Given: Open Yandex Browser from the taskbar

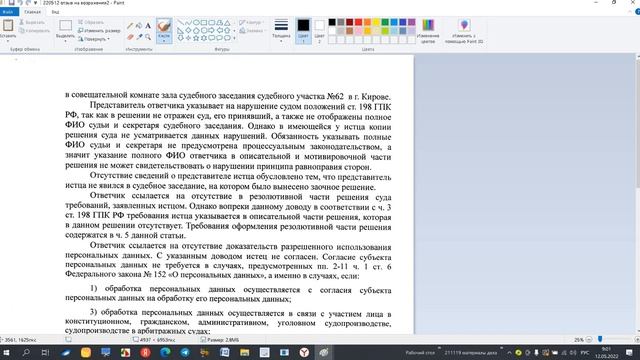Looking at the screenshot, I should (304, 352).
